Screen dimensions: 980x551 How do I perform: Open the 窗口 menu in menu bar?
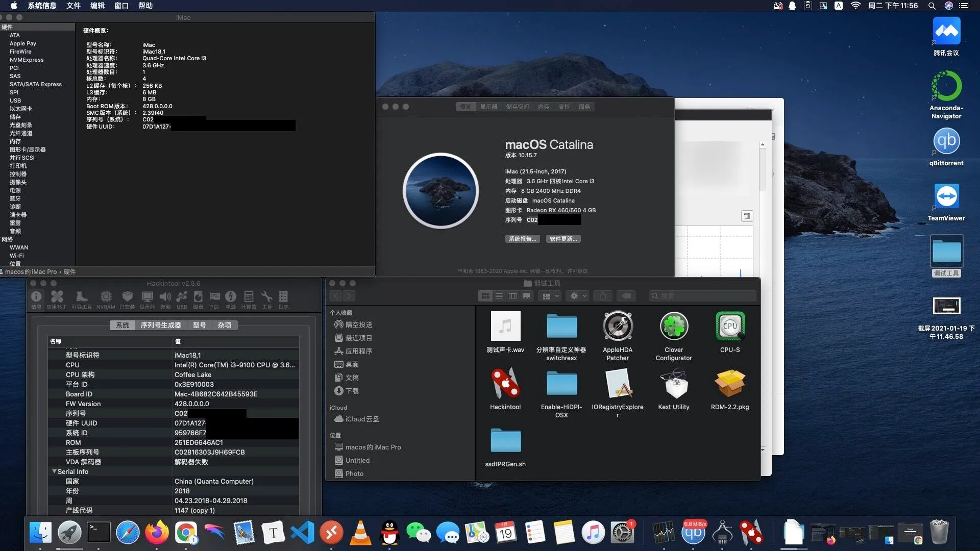click(121, 6)
